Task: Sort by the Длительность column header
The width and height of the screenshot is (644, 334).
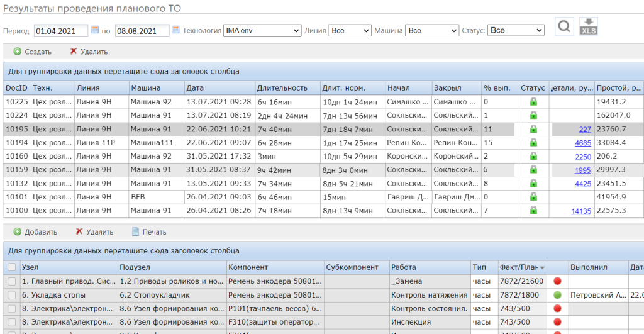Action: click(287, 88)
